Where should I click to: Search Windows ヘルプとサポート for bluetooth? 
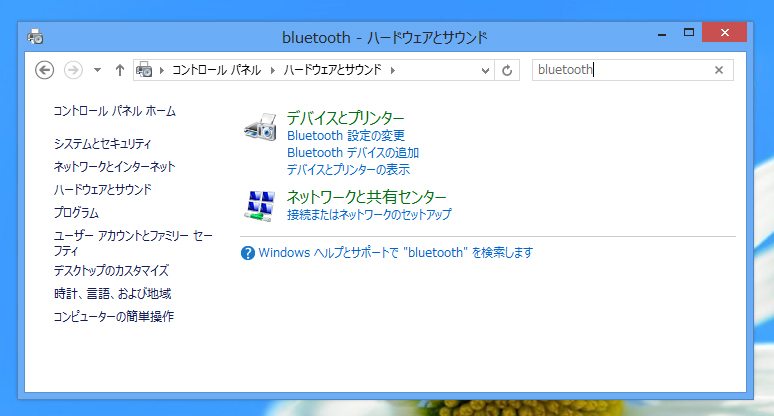coord(396,253)
